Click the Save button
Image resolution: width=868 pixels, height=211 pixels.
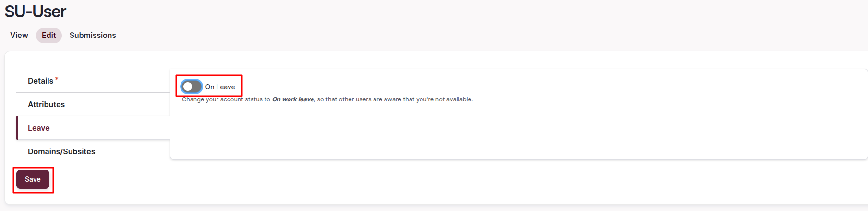(33, 179)
